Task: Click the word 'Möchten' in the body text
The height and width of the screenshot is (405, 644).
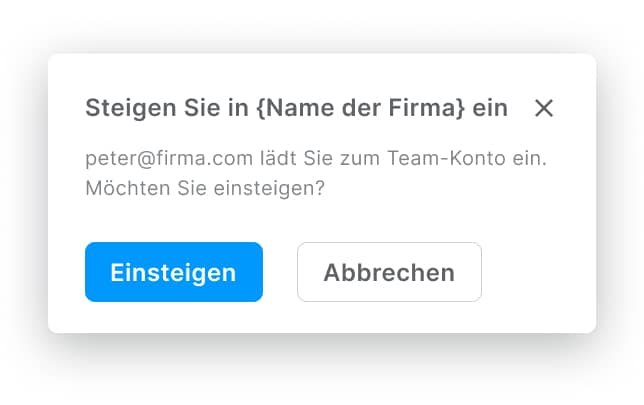Action: [x=122, y=188]
